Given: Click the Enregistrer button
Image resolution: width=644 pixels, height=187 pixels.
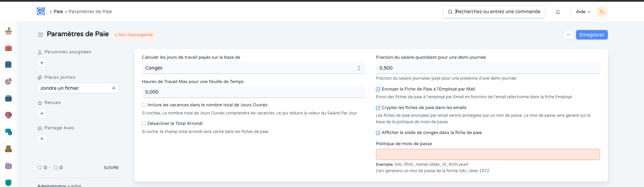Looking at the screenshot, I should (x=592, y=35).
